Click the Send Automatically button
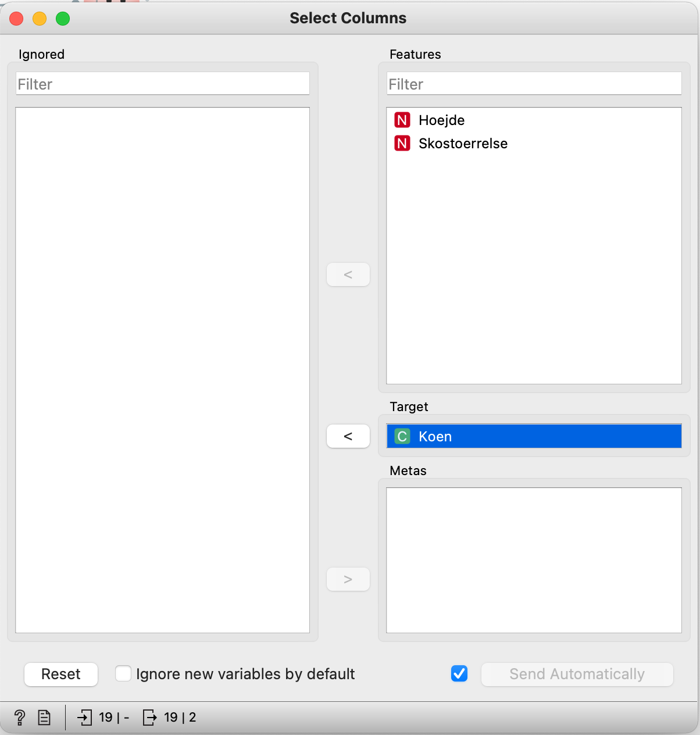700x735 pixels. 577,674
